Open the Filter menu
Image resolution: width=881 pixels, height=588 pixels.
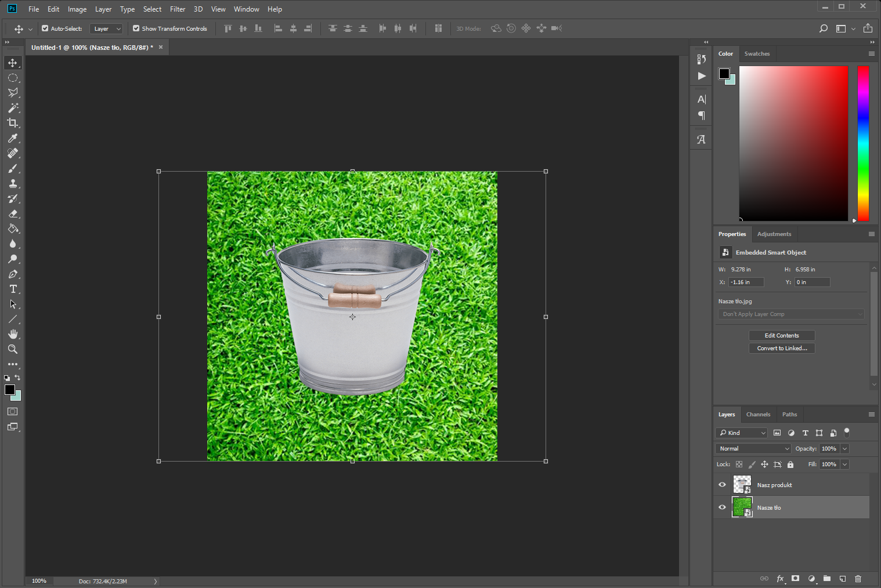pos(178,9)
